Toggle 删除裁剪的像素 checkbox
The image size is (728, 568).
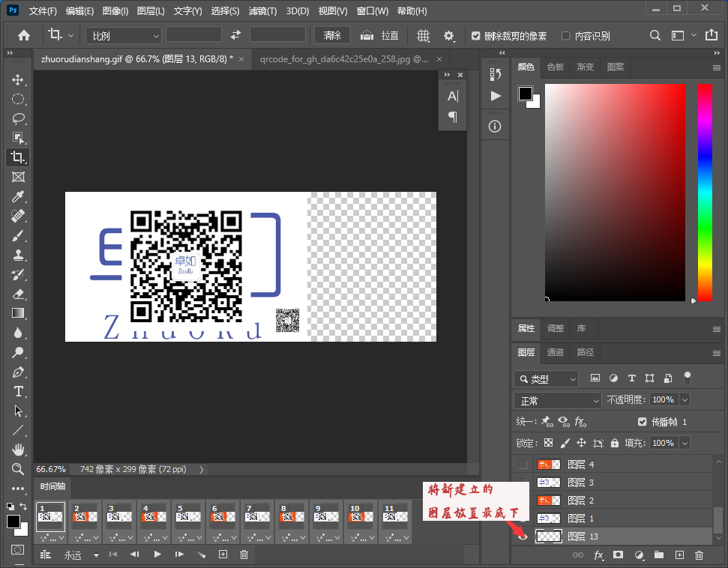(x=476, y=36)
